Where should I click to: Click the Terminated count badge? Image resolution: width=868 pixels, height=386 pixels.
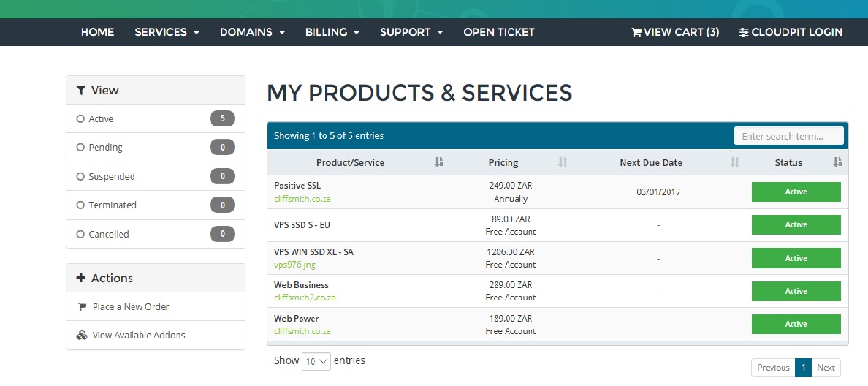223,205
